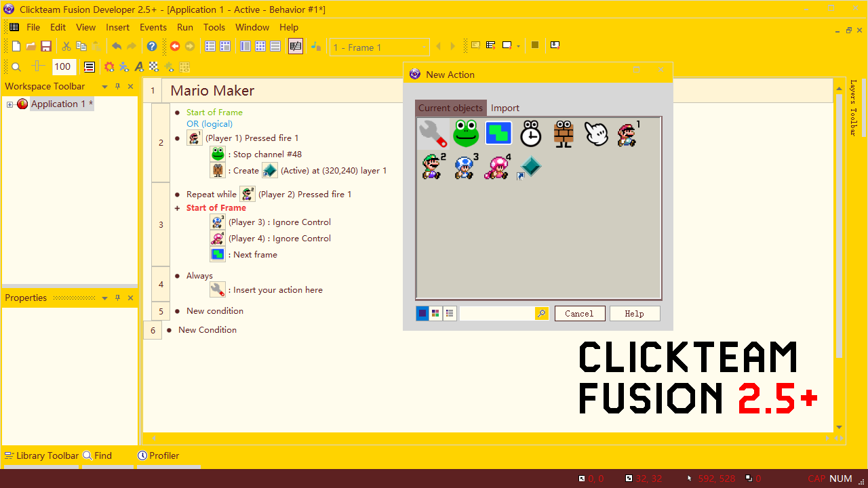Select the 'New Condition' row on line 6
868x488 pixels.
click(x=208, y=330)
